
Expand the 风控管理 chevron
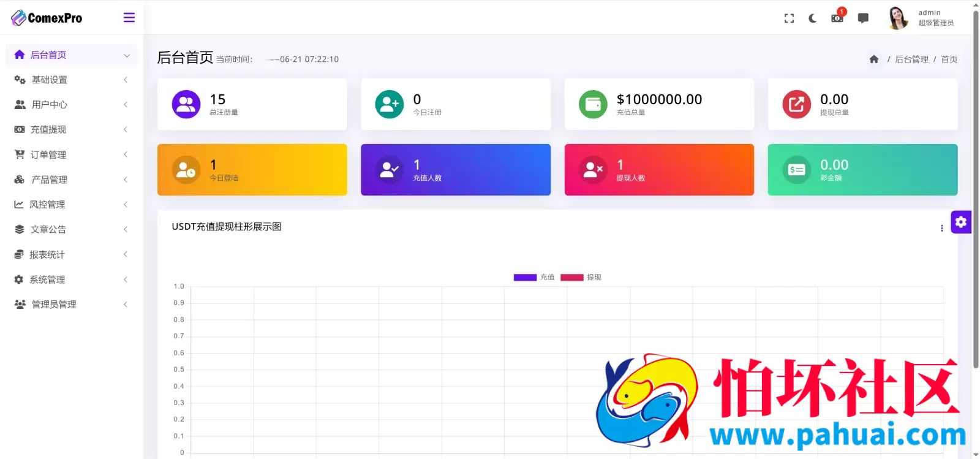point(126,205)
